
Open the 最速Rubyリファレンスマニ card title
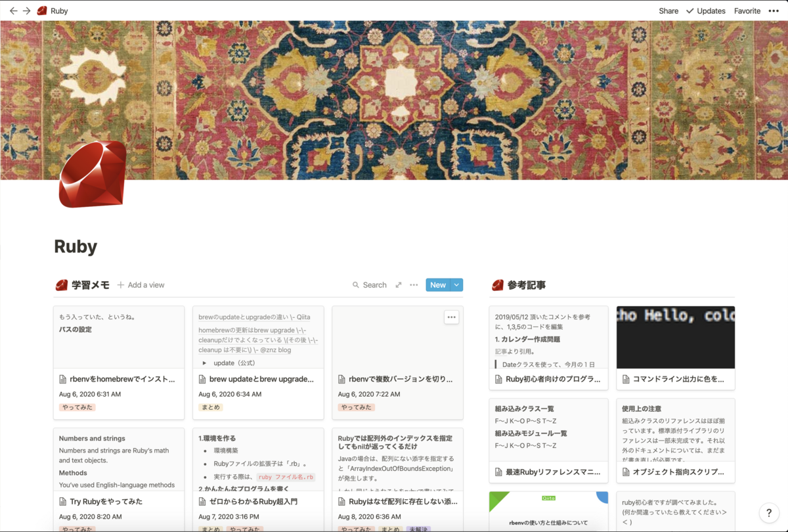point(553,472)
